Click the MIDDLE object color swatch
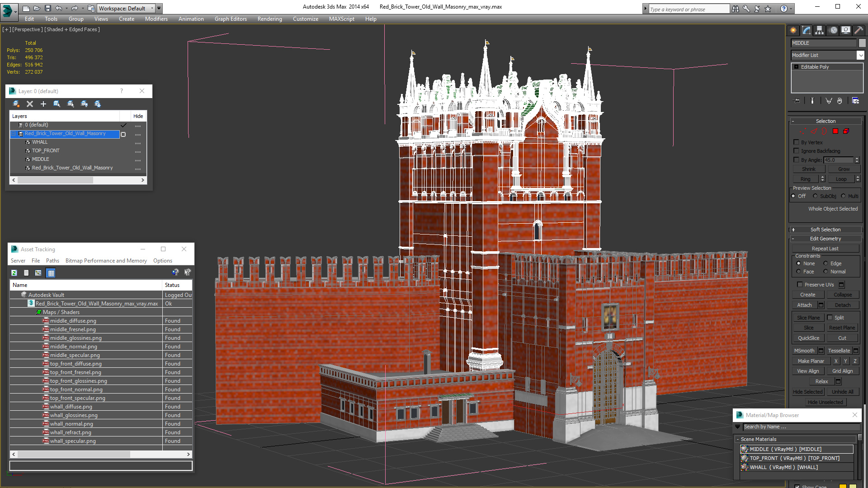Image resolution: width=868 pixels, height=488 pixels. pos(862,43)
